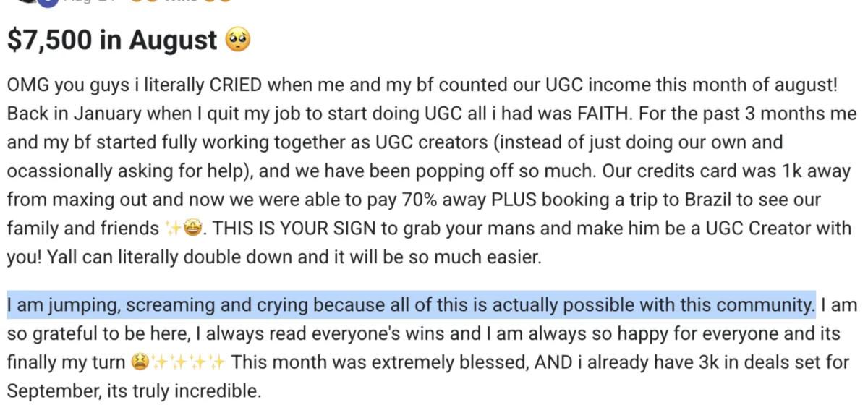Click the small sparkle emoji before the star-struck face
This screenshot has width=868, height=418.
[173, 229]
